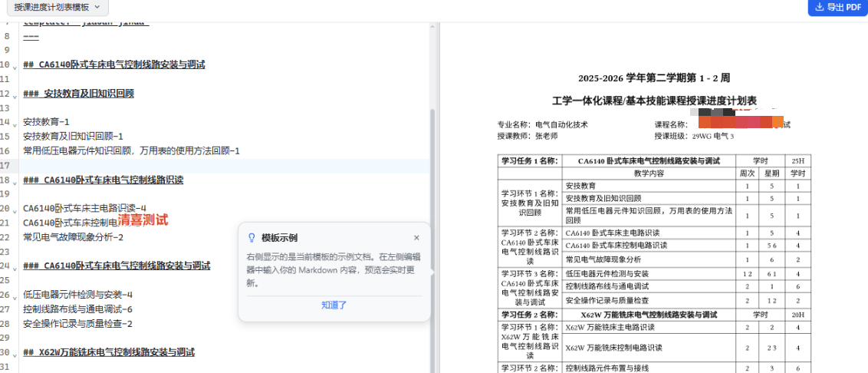This screenshot has width=868, height=373.
Task: Click the lightbulb icon beside 模板示例
Action: (252, 238)
